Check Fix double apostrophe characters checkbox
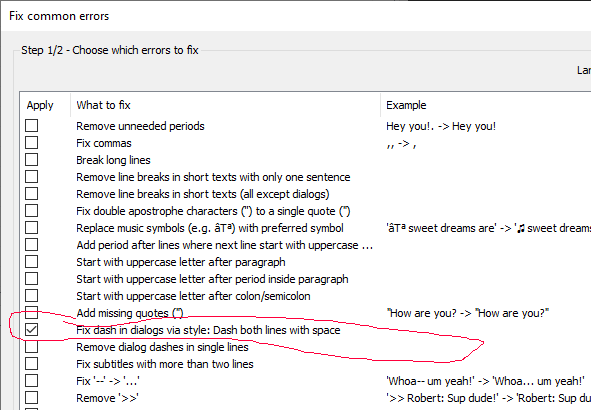The image size is (591, 410). pos(32,210)
